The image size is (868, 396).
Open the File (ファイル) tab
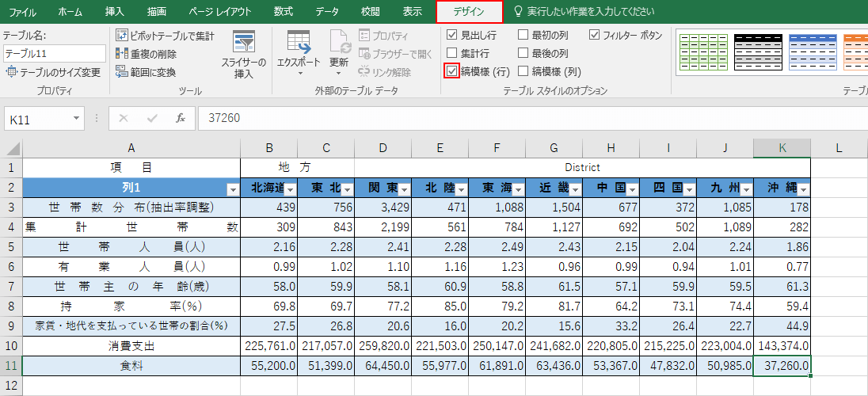pos(23,12)
